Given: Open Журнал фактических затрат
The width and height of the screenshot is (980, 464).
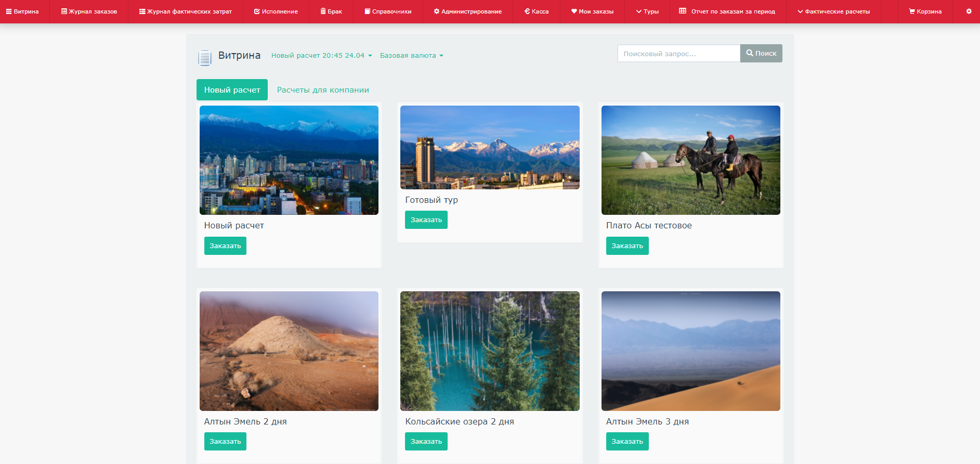Looking at the screenshot, I should pyautogui.click(x=186, y=11).
